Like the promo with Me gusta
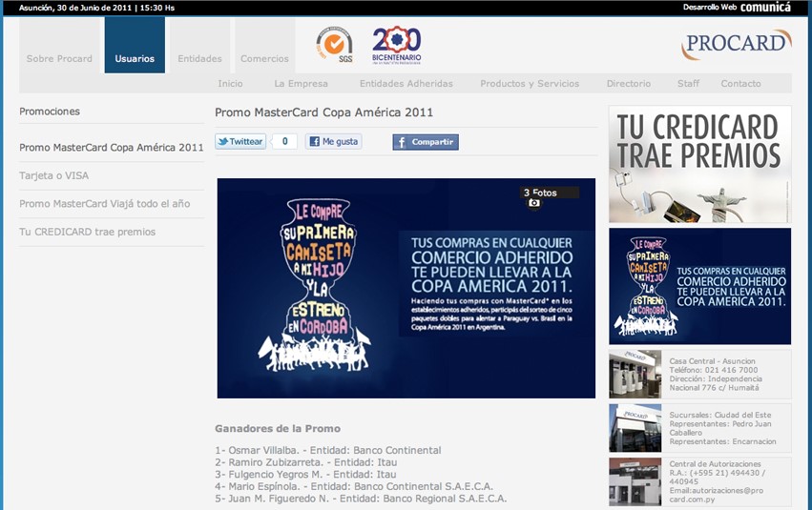 (x=334, y=142)
